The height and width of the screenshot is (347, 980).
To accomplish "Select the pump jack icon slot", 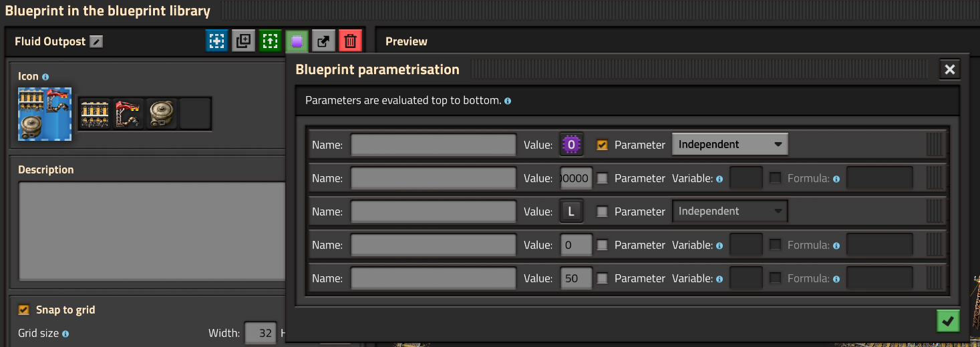I will point(162,114).
